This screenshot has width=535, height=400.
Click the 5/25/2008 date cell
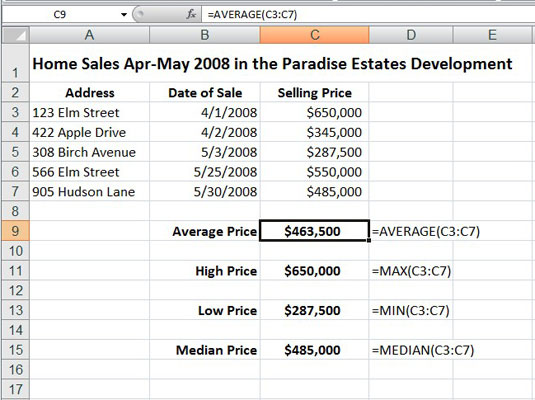205,172
